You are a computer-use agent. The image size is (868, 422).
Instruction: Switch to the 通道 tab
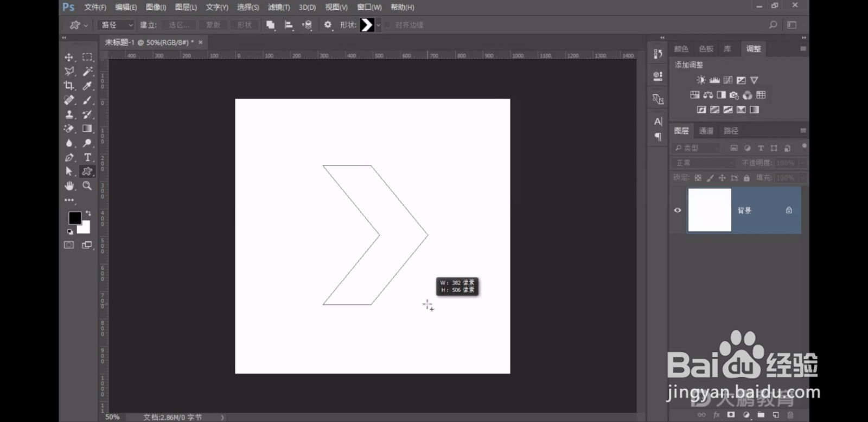coord(706,131)
